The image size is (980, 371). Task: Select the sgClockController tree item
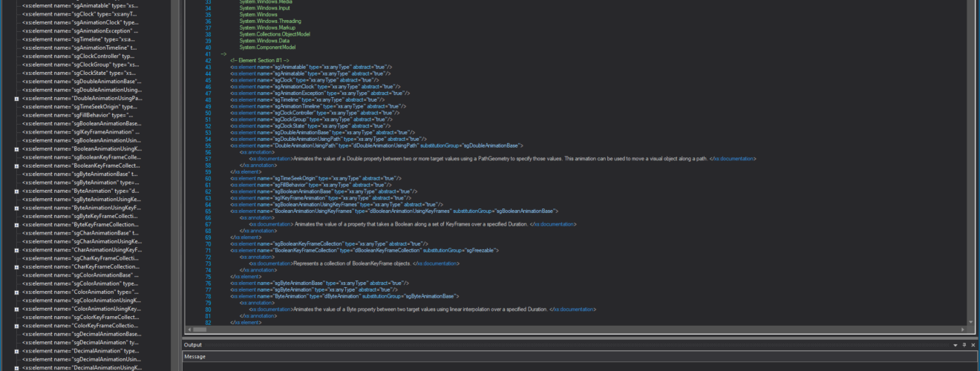point(78,56)
